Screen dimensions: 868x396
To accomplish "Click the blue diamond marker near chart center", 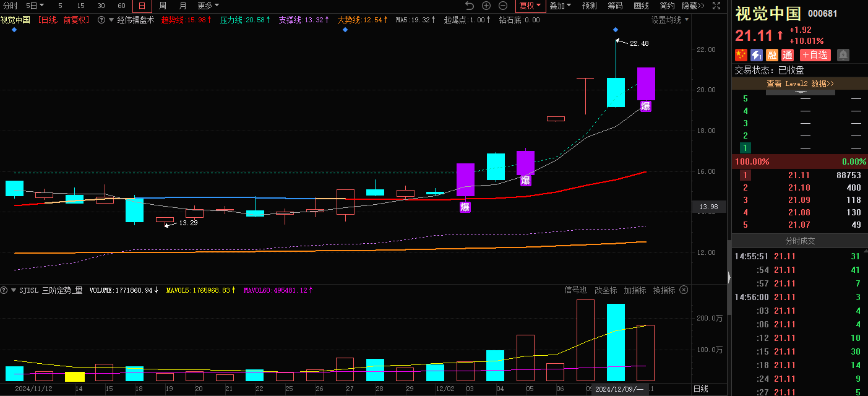I will click(345, 30).
